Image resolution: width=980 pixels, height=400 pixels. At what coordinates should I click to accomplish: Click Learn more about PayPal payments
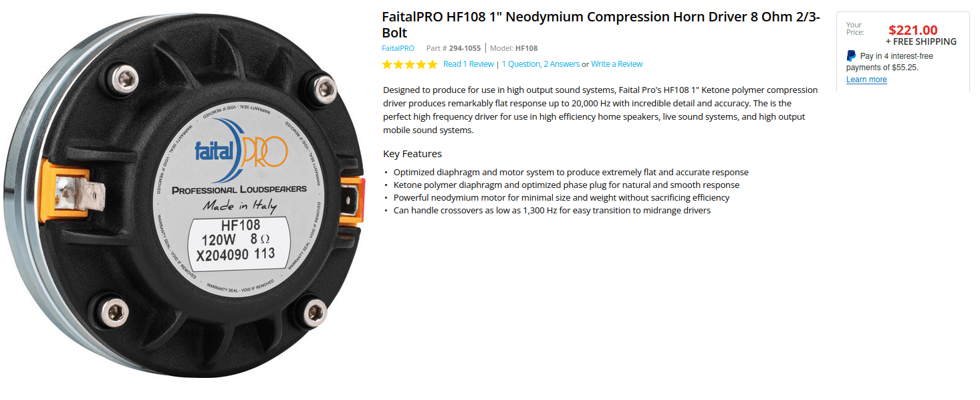pos(866,80)
